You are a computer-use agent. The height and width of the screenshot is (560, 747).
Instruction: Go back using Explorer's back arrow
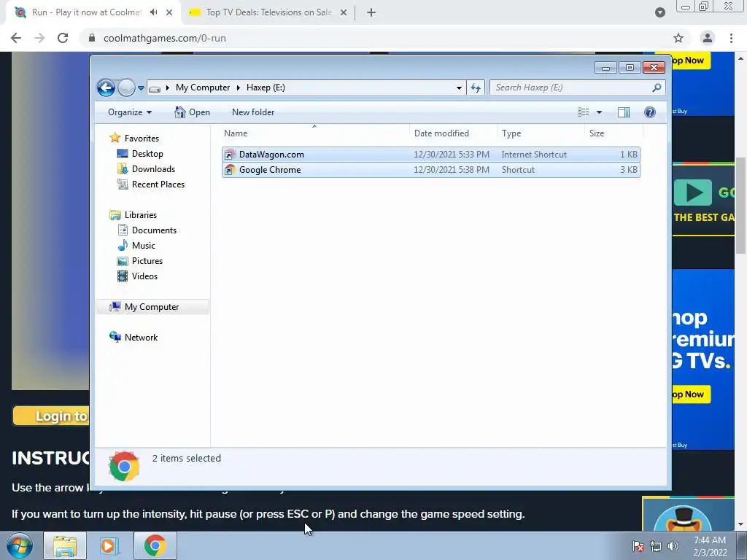click(x=106, y=87)
